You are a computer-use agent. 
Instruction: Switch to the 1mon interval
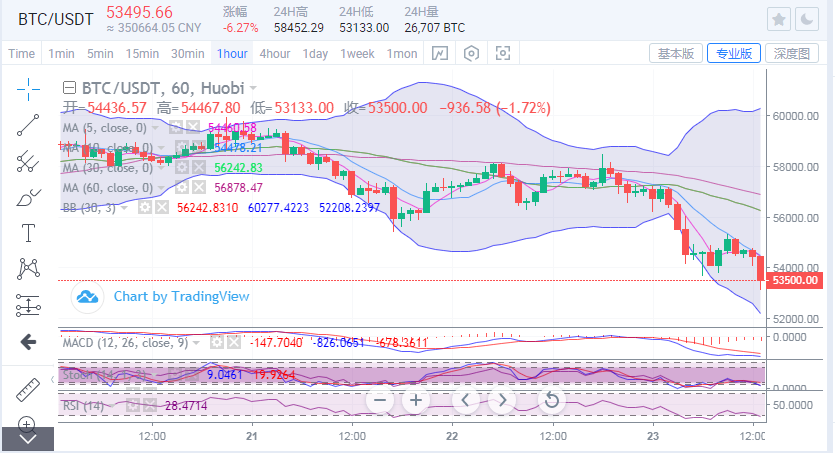point(402,54)
